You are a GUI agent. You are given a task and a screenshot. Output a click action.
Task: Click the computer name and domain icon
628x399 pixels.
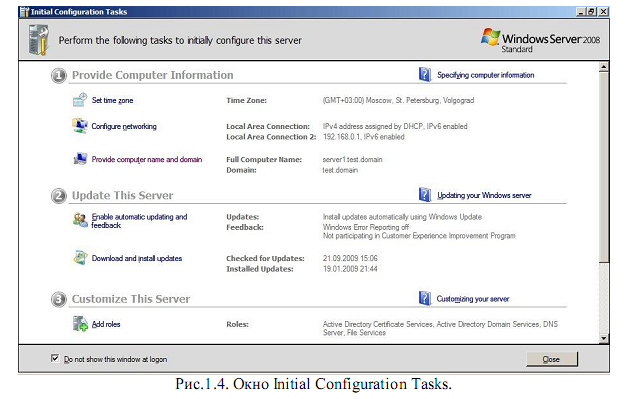pos(80,159)
